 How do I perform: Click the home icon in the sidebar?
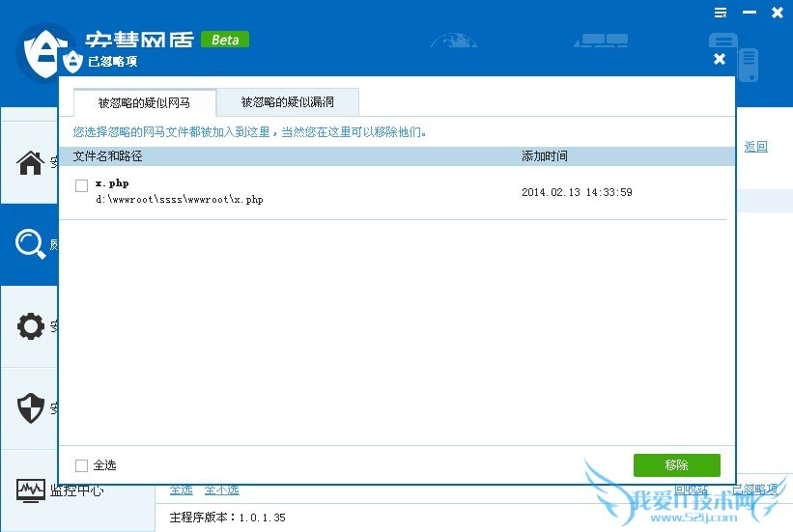pos(31,162)
